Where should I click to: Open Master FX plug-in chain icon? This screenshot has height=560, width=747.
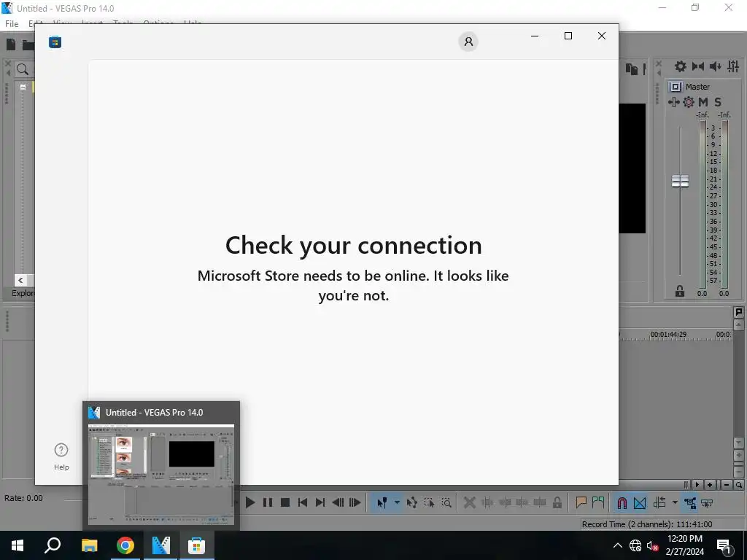click(673, 102)
